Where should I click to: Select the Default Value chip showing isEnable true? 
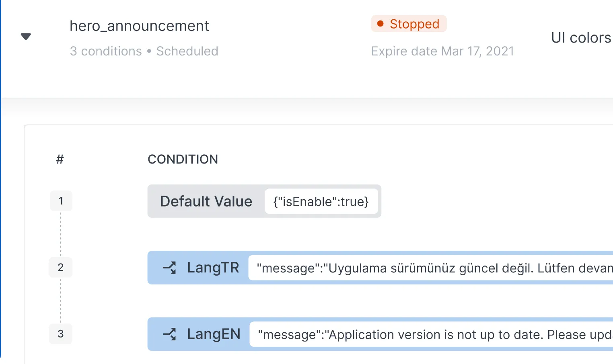206,201
